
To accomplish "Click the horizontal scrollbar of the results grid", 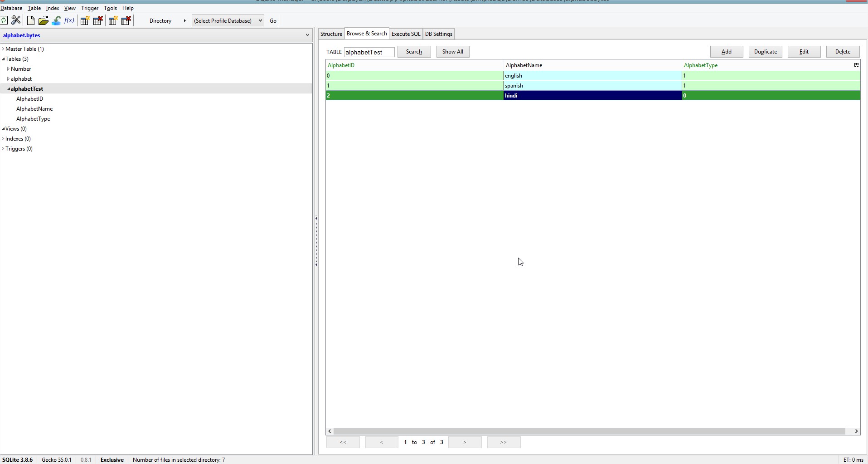I will coord(590,431).
